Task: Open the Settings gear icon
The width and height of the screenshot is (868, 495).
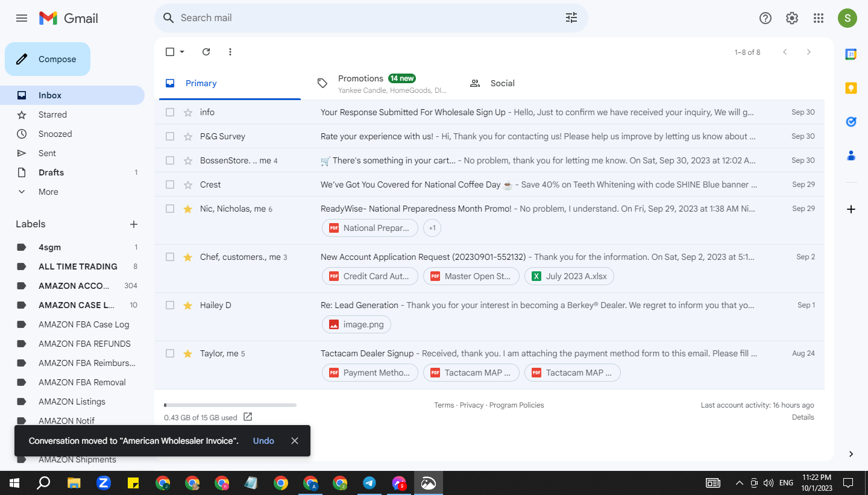Action: pos(792,18)
